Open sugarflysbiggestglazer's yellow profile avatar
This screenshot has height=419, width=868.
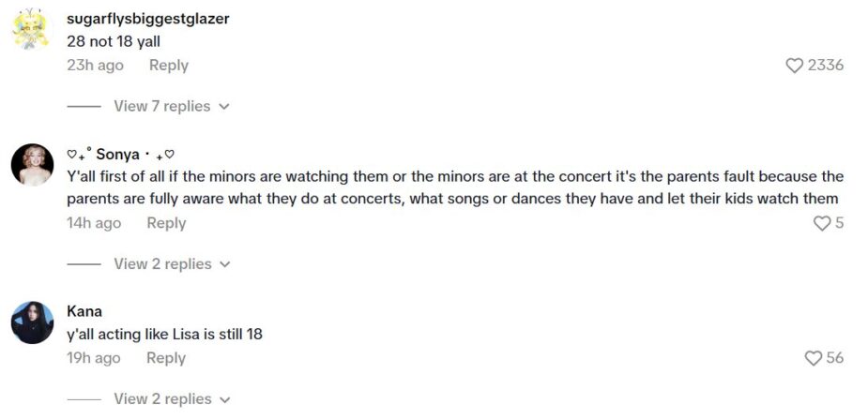tap(32, 30)
